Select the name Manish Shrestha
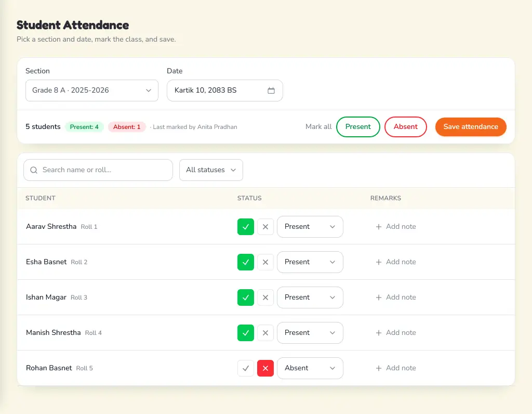532x414 pixels. (x=54, y=332)
